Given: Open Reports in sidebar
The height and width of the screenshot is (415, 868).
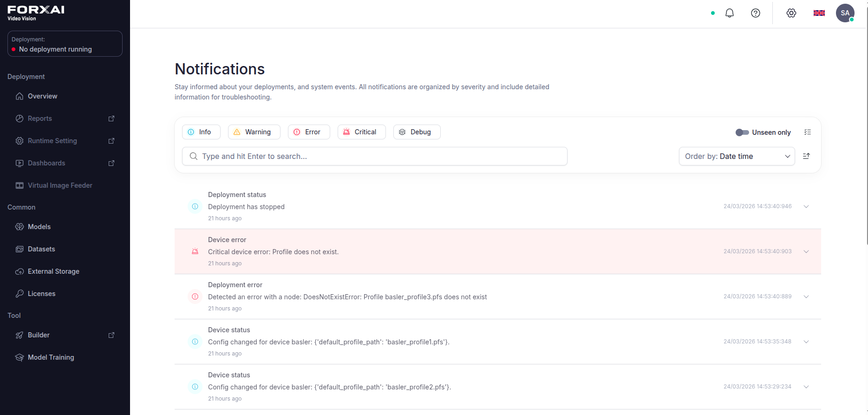Looking at the screenshot, I should coord(65,119).
